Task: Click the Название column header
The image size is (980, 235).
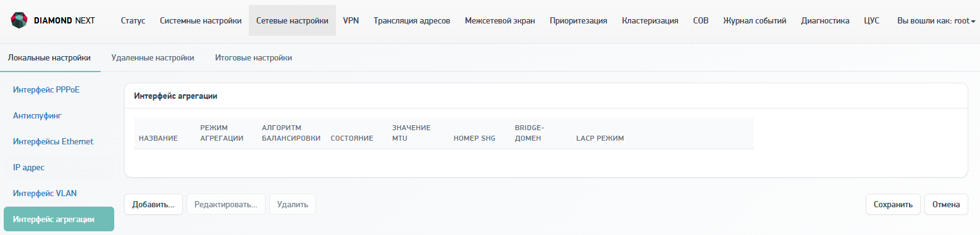Action: [158, 138]
